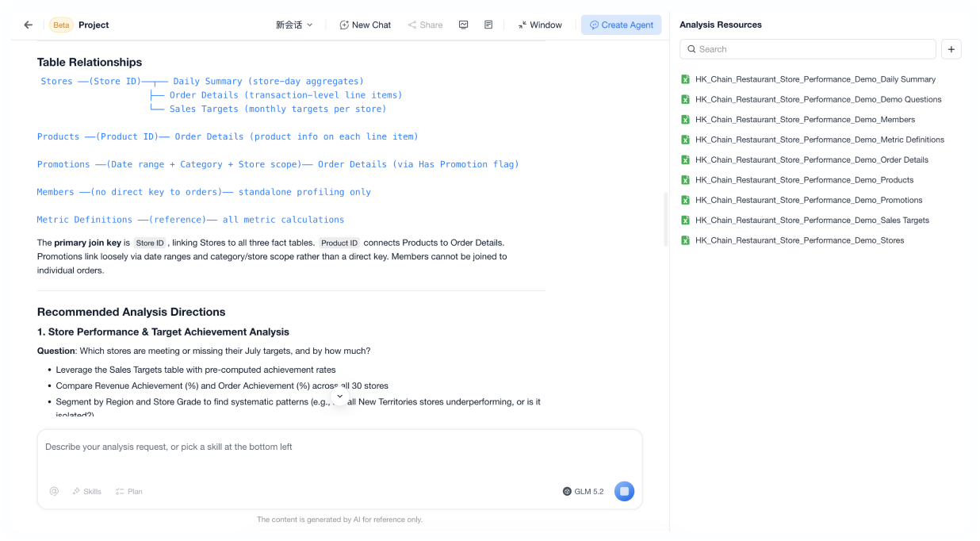This screenshot has width=980, height=541.
Task: Click the Excel icon for Products file
Action: pyautogui.click(x=685, y=180)
